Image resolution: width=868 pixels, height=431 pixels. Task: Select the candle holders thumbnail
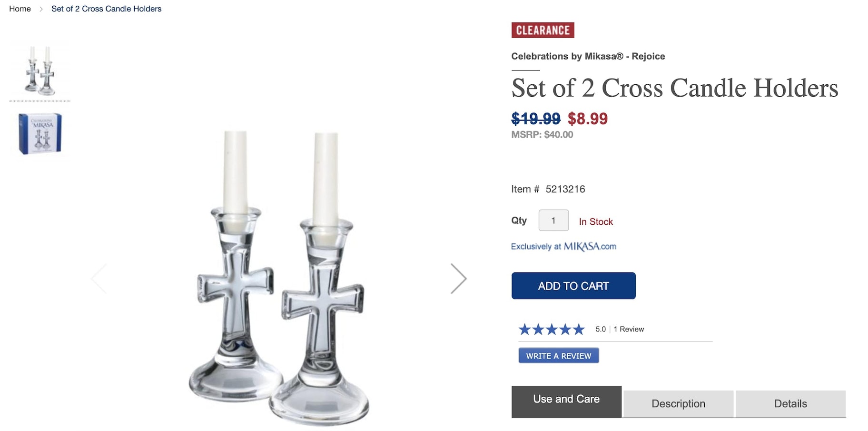point(40,71)
